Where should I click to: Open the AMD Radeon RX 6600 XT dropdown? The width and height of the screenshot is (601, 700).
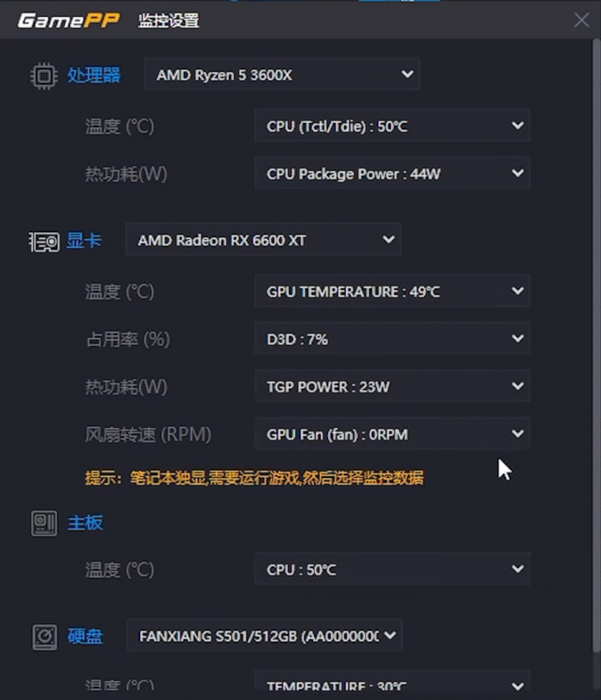(x=263, y=240)
